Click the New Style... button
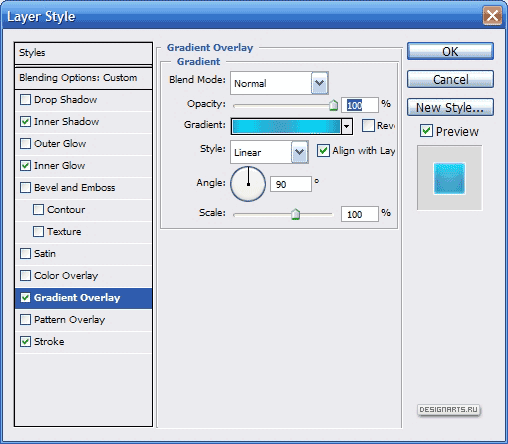508x444 pixels. click(x=450, y=107)
